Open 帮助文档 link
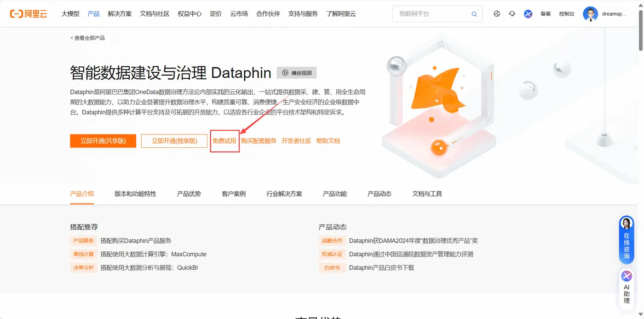This screenshot has width=644, height=319. pos(328,141)
